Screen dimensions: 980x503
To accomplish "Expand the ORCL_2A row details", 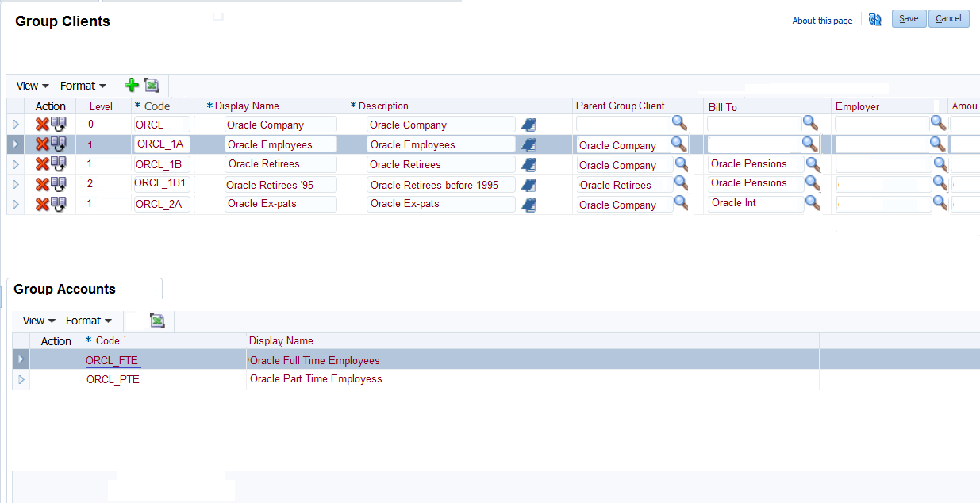I will [15, 203].
